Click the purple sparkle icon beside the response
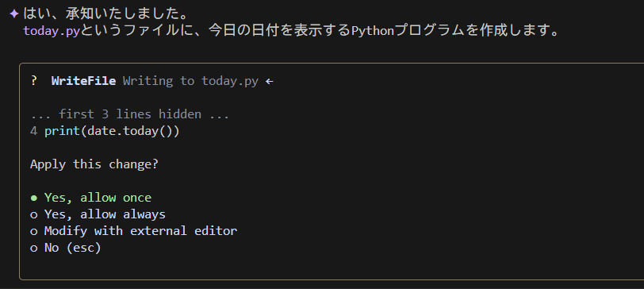 click(x=14, y=14)
